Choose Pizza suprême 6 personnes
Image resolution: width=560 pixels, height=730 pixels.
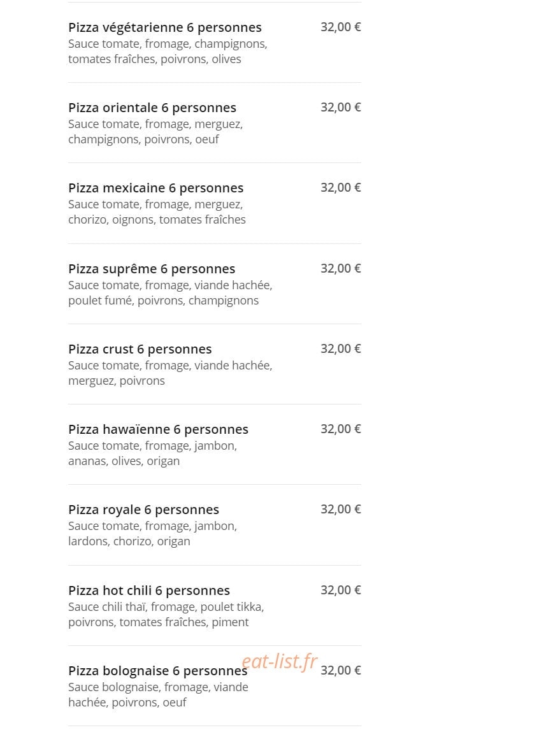[x=152, y=269]
